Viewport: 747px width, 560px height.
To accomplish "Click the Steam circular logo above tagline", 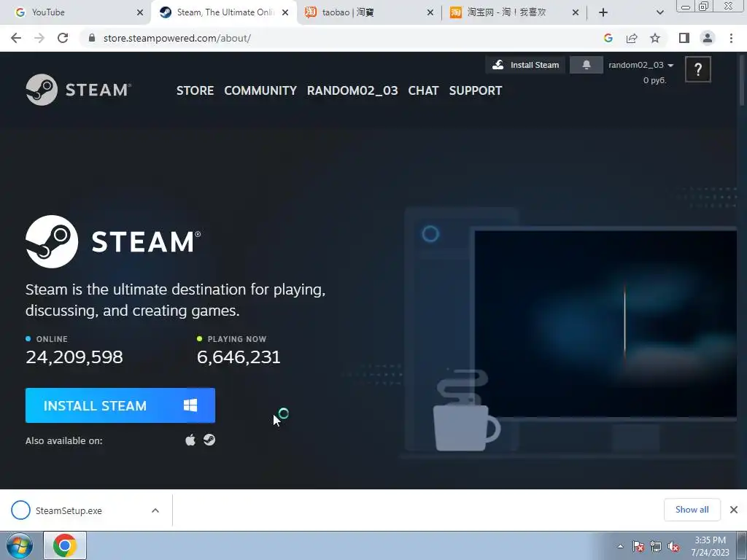I will click(x=52, y=241).
